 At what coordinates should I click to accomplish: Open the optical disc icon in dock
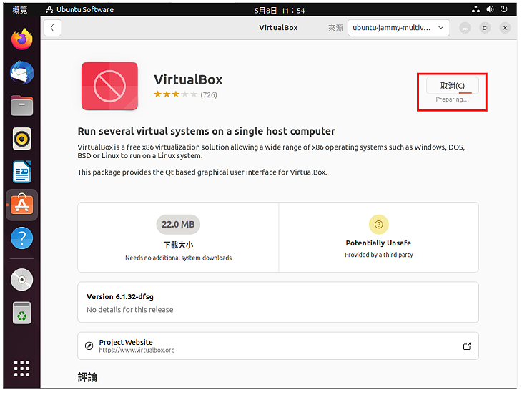[x=21, y=280]
